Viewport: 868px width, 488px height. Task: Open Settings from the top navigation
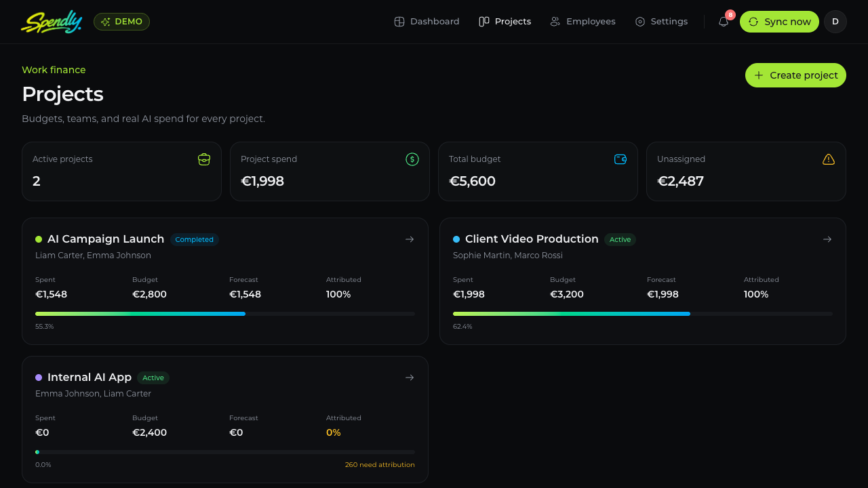661,22
